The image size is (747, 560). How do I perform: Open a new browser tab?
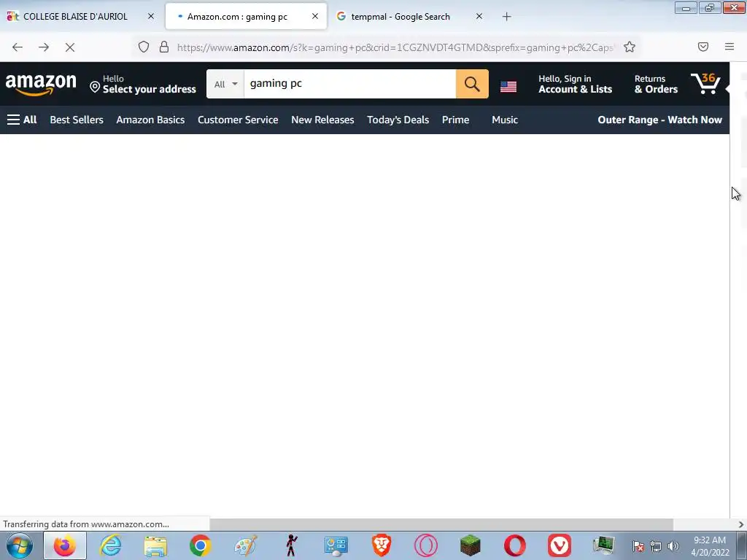506,17
